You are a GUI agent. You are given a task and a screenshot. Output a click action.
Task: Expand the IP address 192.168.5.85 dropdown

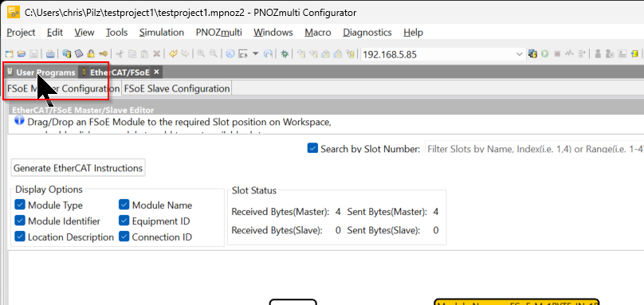tap(519, 54)
